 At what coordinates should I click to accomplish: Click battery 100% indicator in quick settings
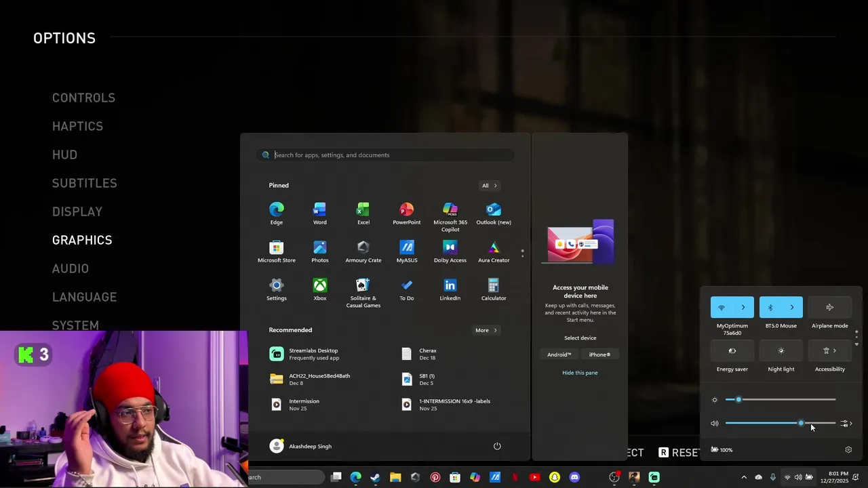click(722, 449)
